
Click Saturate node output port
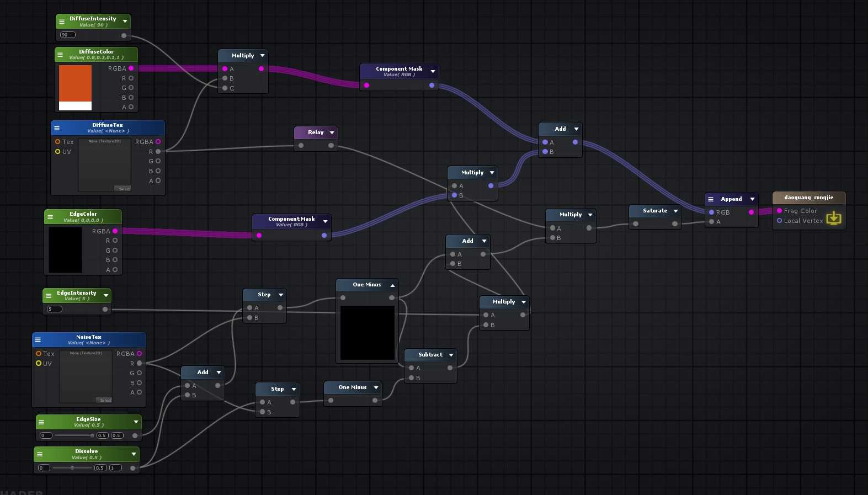click(x=674, y=224)
